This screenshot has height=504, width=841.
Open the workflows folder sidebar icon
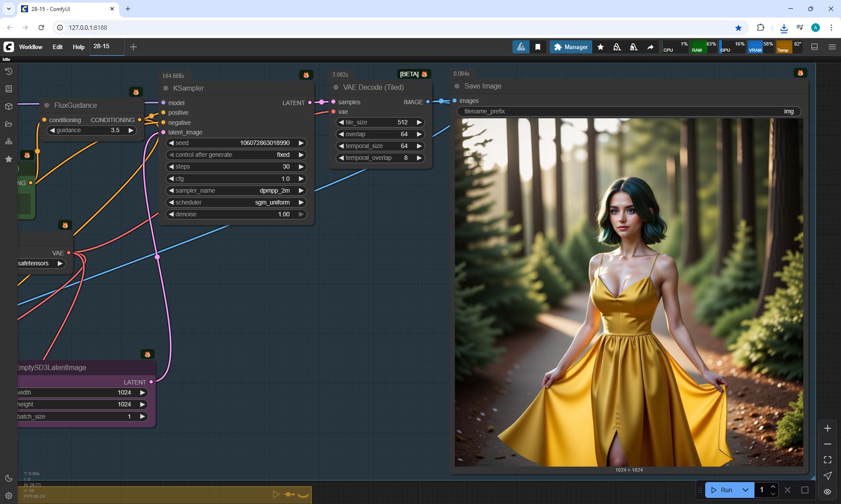9,124
